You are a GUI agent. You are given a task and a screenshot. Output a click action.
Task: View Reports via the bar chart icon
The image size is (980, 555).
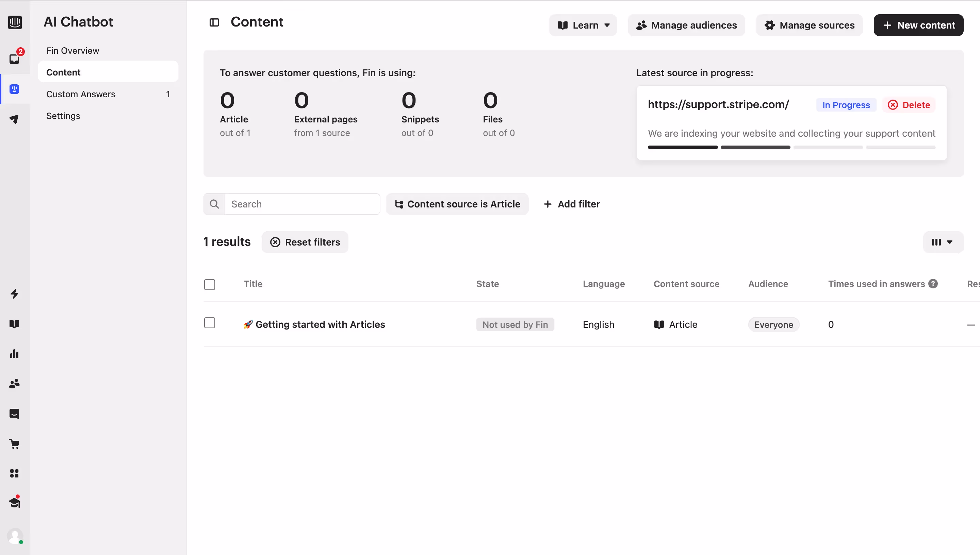[x=15, y=354]
